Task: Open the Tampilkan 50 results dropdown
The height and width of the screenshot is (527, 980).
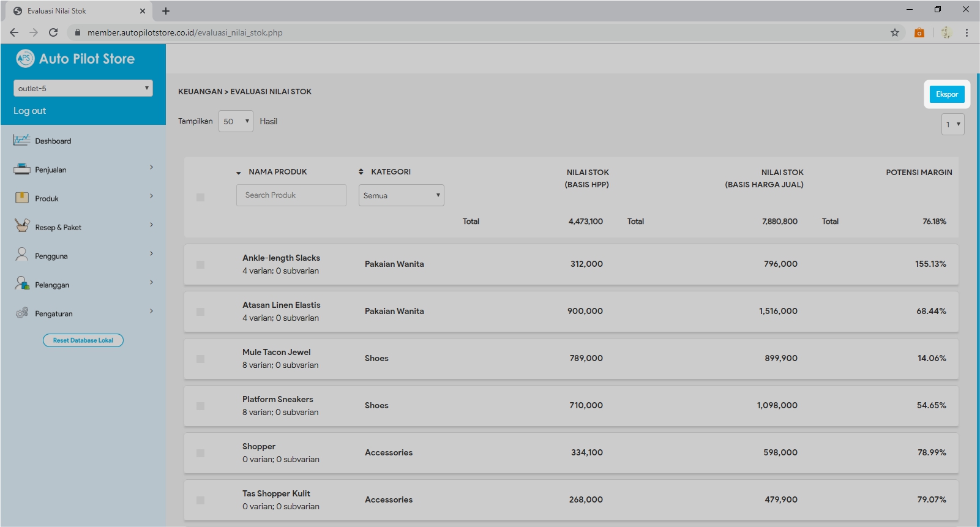Action: 236,121
